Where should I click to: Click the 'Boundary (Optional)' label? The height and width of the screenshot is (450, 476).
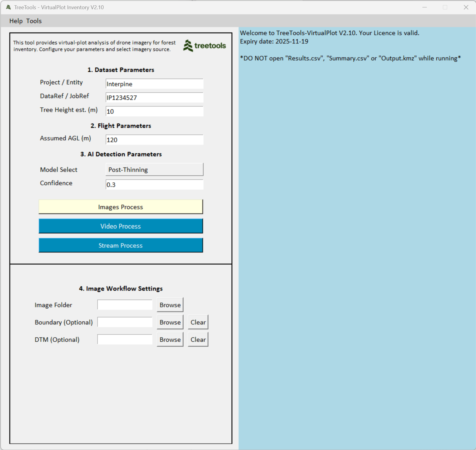click(x=64, y=322)
